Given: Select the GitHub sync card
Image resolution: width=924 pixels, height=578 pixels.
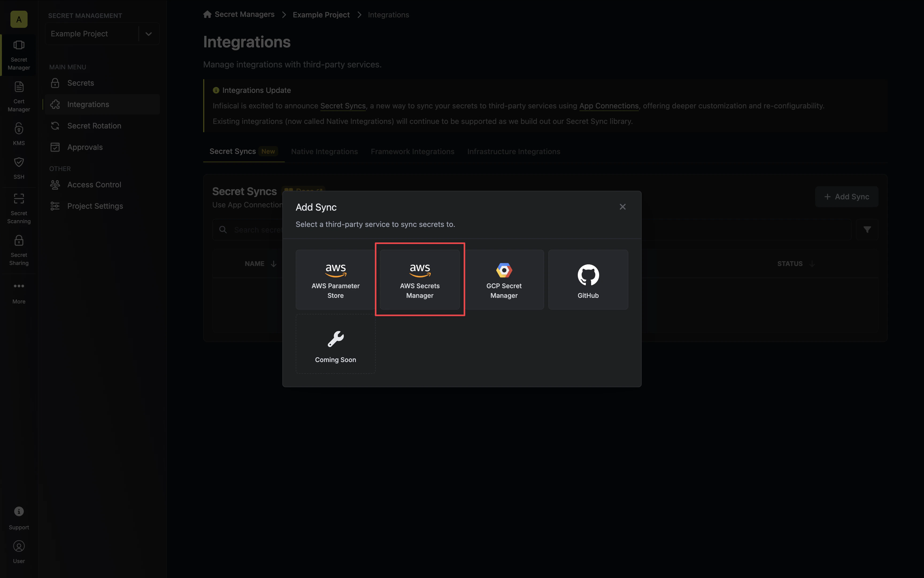Looking at the screenshot, I should tap(588, 279).
